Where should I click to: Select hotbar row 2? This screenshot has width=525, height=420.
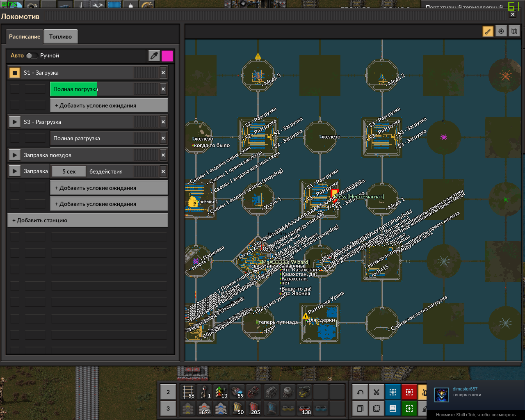168,392
